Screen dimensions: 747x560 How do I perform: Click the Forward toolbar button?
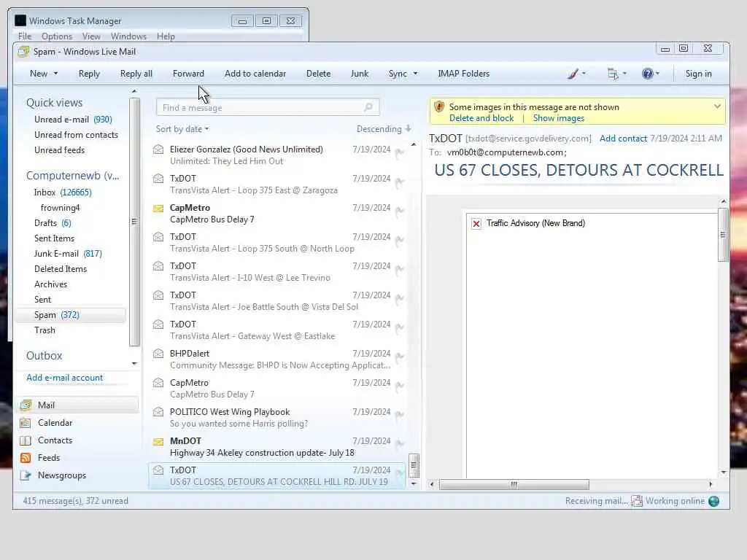pyautogui.click(x=188, y=74)
